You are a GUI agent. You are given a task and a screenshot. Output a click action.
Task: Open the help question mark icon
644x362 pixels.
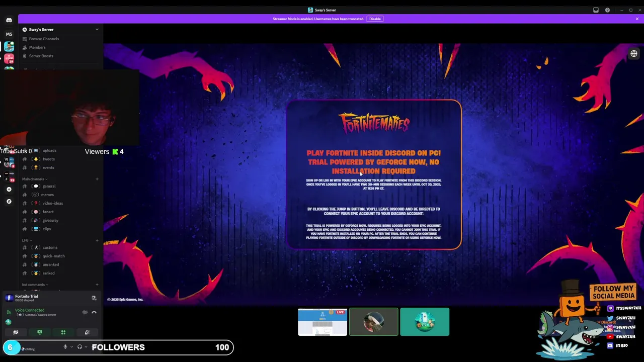click(607, 10)
